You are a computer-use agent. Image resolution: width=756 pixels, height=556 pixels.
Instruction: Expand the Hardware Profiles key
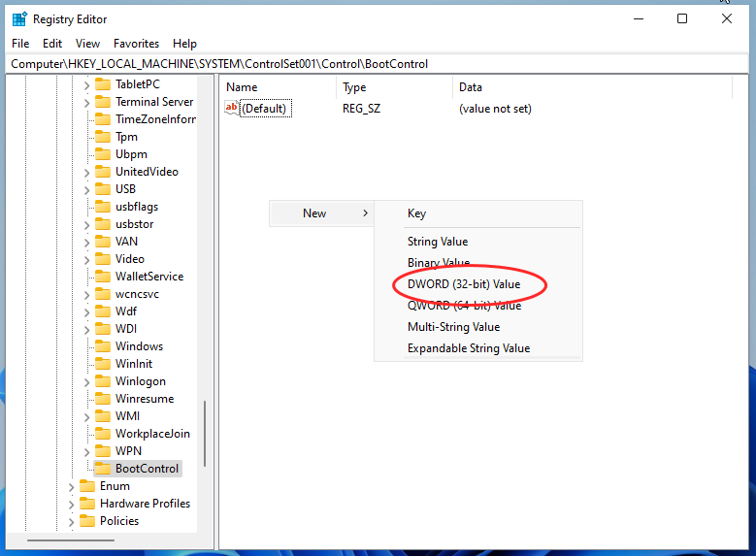click(72, 505)
